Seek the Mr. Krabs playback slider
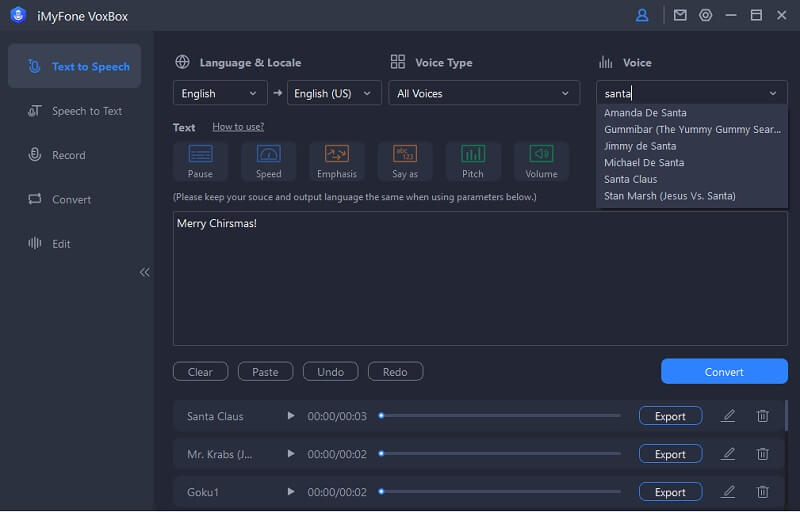The image size is (800, 512). (500, 453)
